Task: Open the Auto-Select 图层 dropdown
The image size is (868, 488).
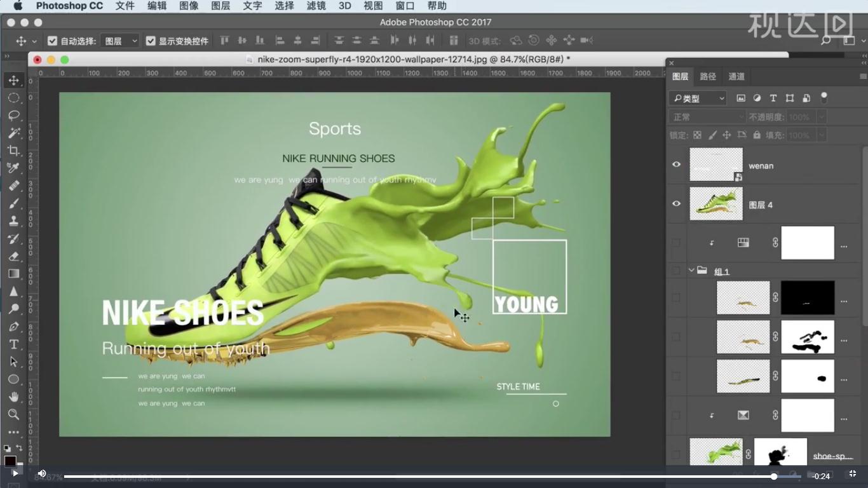Action: click(121, 41)
